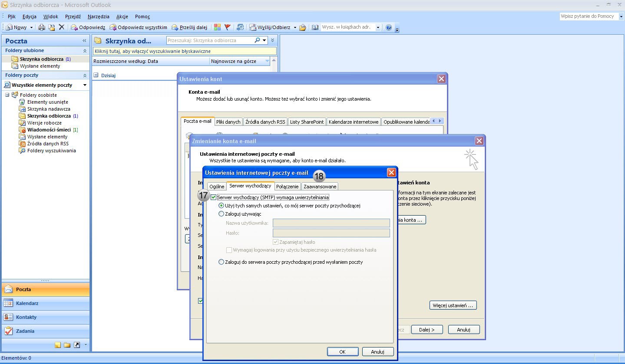Image resolution: width=625 pixels, height=364 pixels.
Task: Click the Kalendarz navigation button
Action: [x=46, y=303]
